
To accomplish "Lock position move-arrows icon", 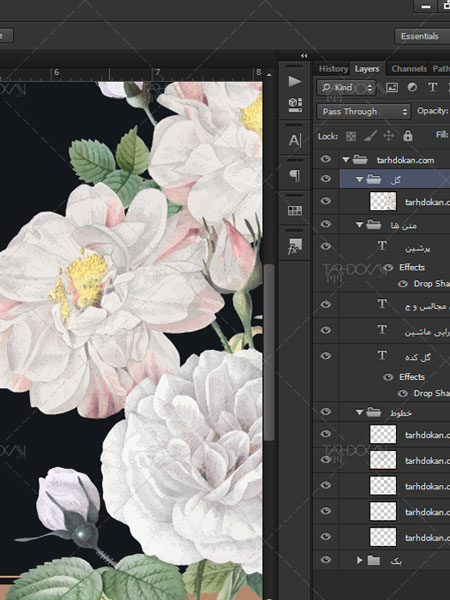I will (x=389, y=136).
